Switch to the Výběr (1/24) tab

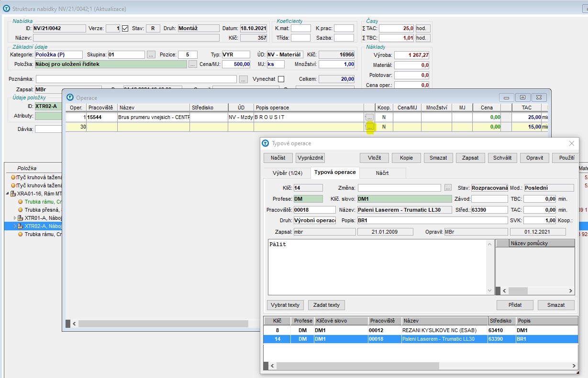click(287, 173)
